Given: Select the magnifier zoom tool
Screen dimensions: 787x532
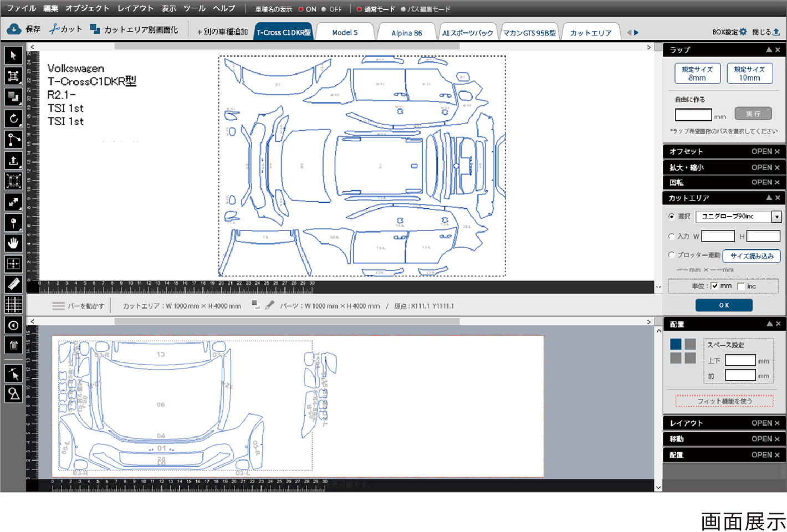Looking at the screenshot, I should [x=13, y=393].
